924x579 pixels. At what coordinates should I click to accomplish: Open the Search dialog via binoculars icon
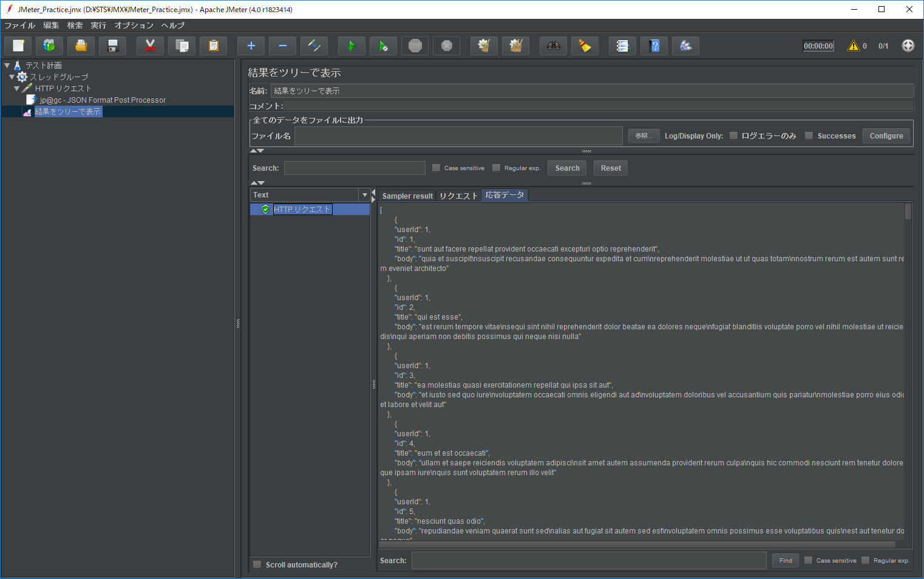(553, 46)
